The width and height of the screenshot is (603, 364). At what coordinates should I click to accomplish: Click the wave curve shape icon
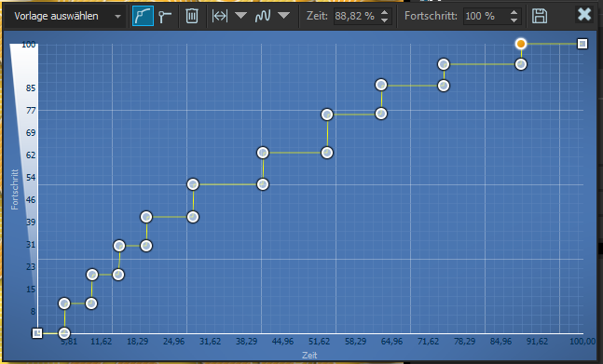coord(263,16)
